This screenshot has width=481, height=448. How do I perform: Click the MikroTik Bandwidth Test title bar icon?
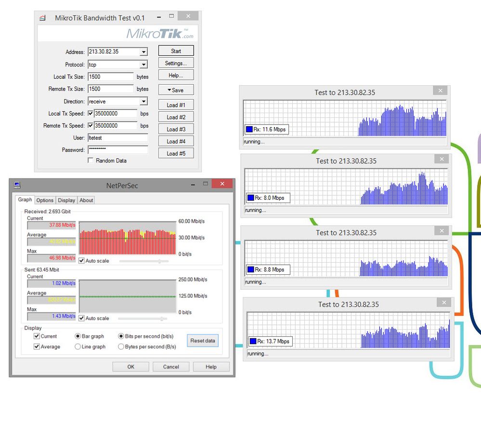[x=42, y=18]
